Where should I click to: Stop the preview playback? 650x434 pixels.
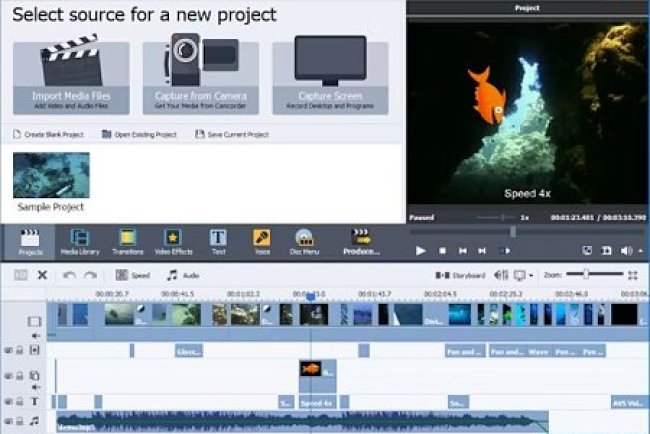pyautogui.click(x=442, y=251)
